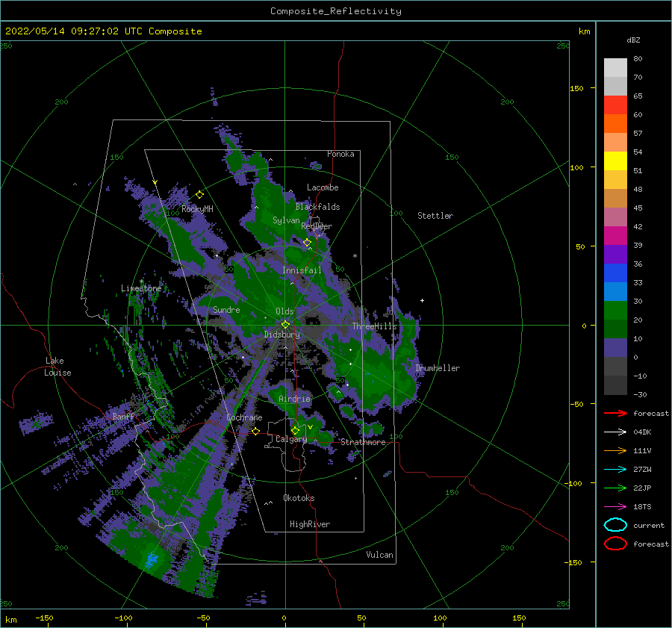Click the orange 111V arrow icon

point(615,450)
